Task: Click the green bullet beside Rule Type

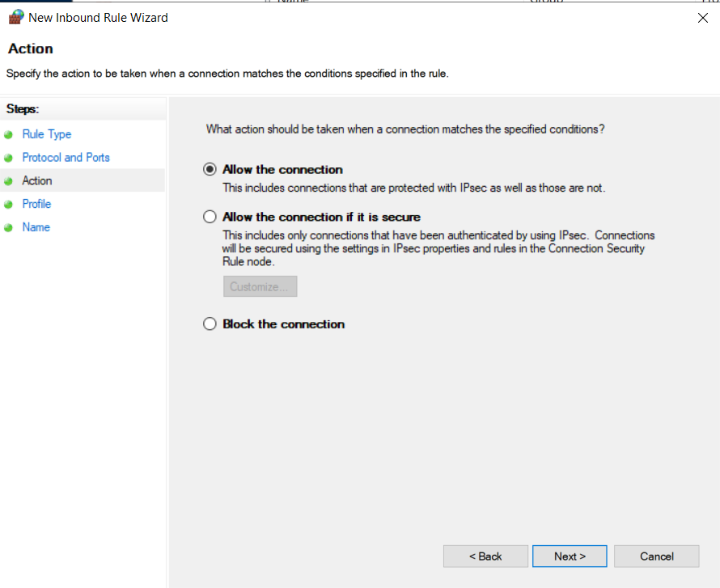Action: (x=9, y=135)
